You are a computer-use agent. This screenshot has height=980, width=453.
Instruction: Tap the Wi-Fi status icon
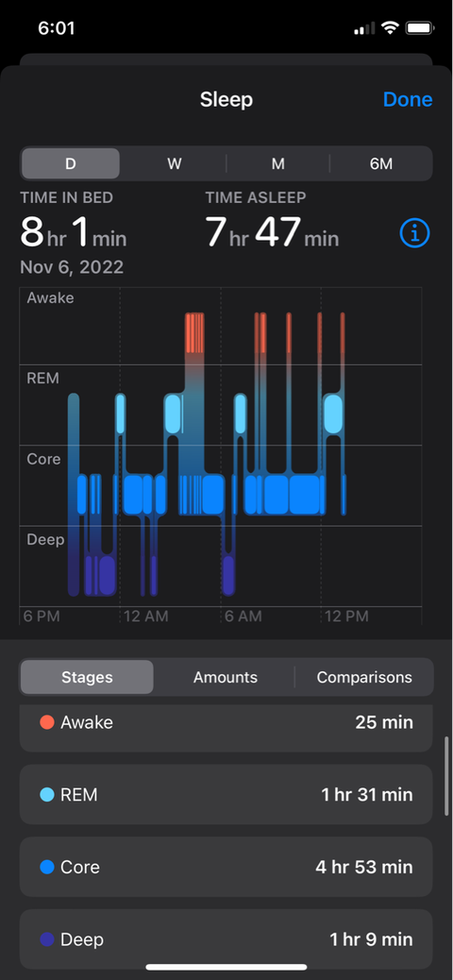pyautogui.click(x=391, y=28)
